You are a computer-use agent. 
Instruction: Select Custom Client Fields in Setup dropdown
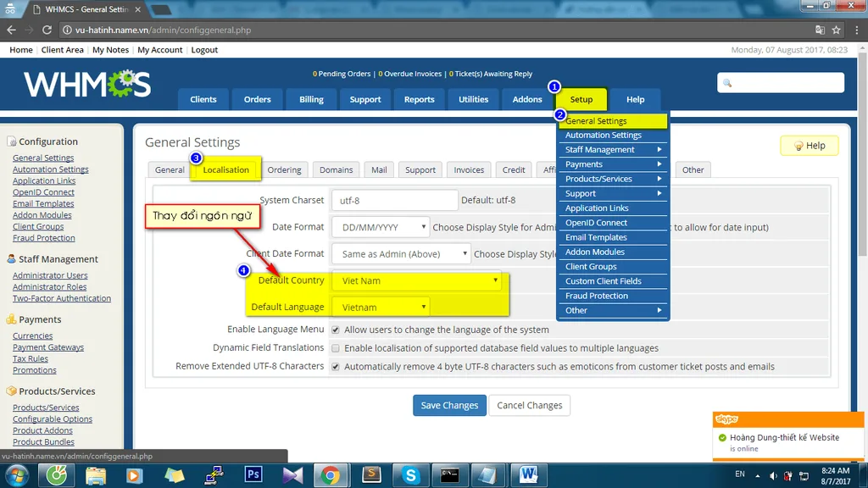(x=613, y=281)
